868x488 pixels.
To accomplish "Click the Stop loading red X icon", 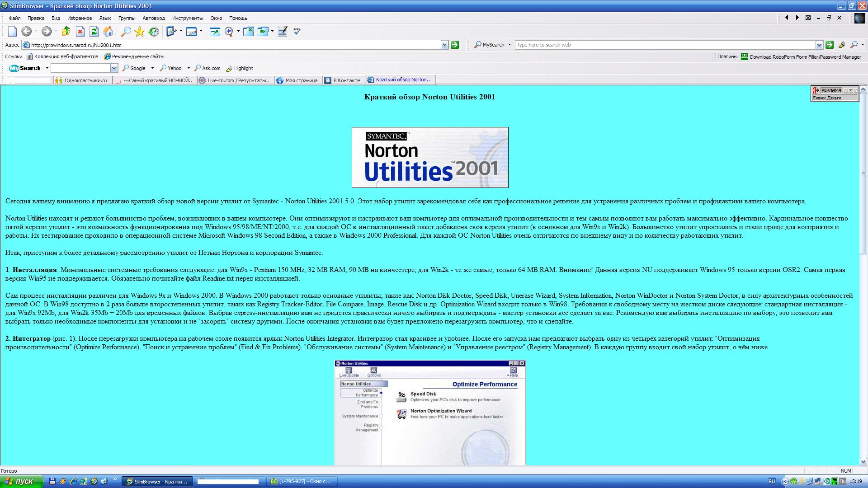I will [x=80, y=31].
